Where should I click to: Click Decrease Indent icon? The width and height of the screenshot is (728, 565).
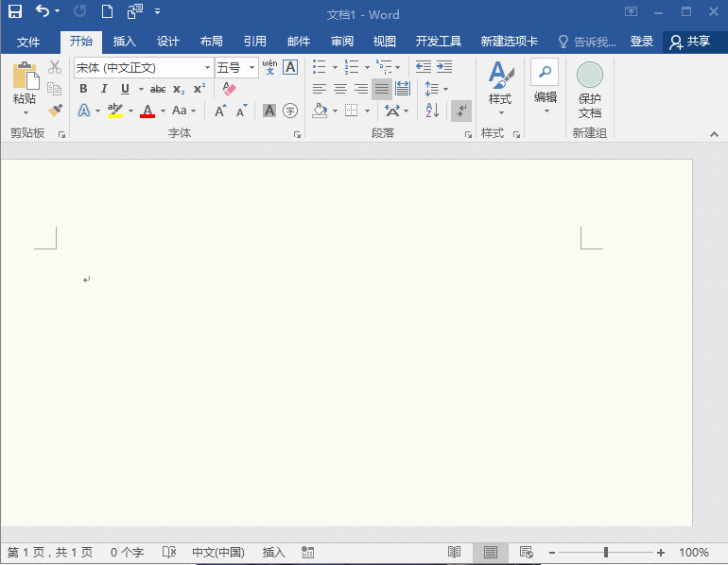[x=423, y=67]
